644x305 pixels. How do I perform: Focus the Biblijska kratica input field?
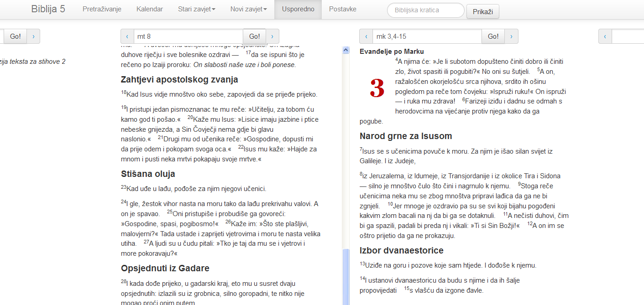(x=425, y=10)
